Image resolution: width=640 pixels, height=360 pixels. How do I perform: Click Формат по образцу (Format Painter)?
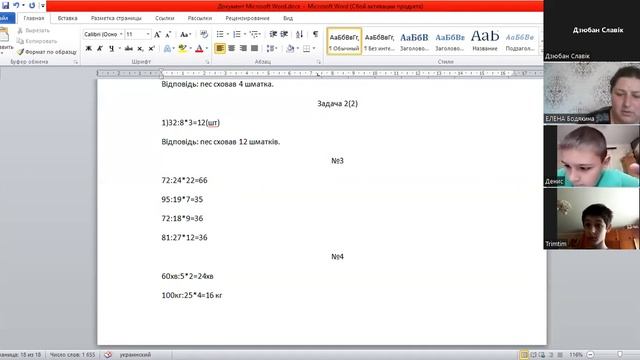coord(47,52)
